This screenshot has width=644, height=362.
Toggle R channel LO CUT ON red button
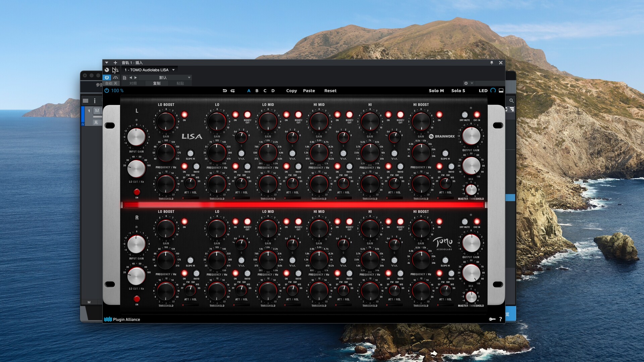click(x=137, y=299)
